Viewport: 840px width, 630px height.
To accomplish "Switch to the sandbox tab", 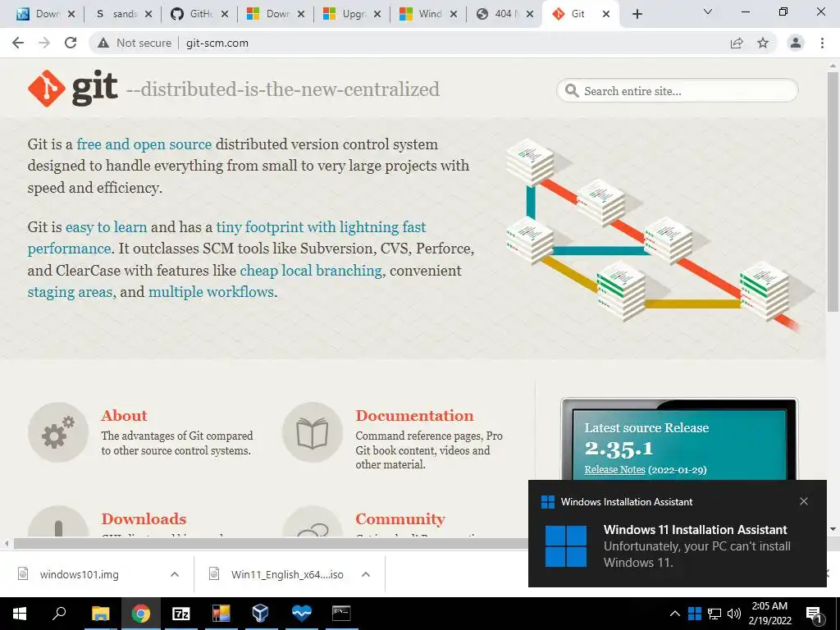I will coord(123,14).
